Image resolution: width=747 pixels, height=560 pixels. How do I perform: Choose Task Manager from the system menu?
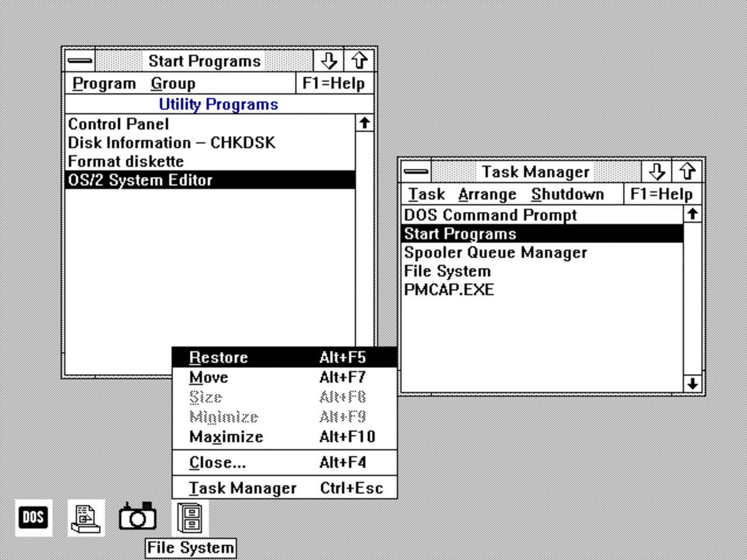click(285, 488)
